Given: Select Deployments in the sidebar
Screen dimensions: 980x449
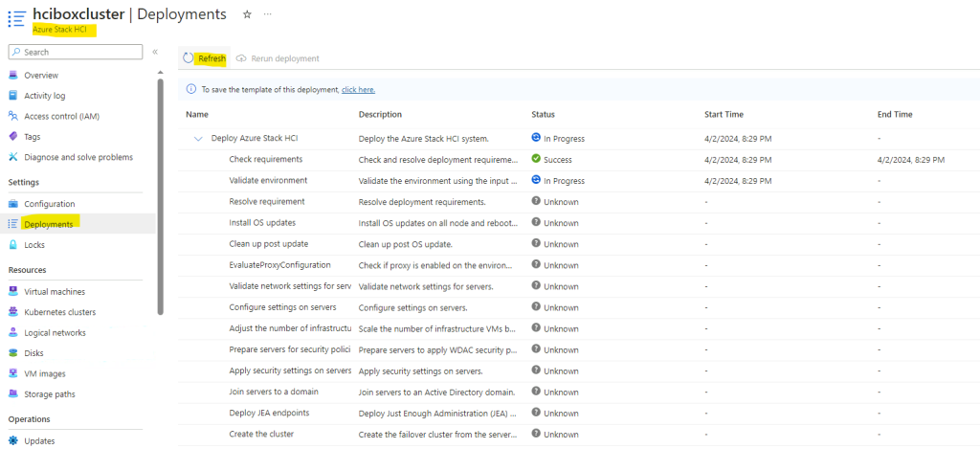Looking at the screenshot, I should pyautogui.click(x=48, y=224).
